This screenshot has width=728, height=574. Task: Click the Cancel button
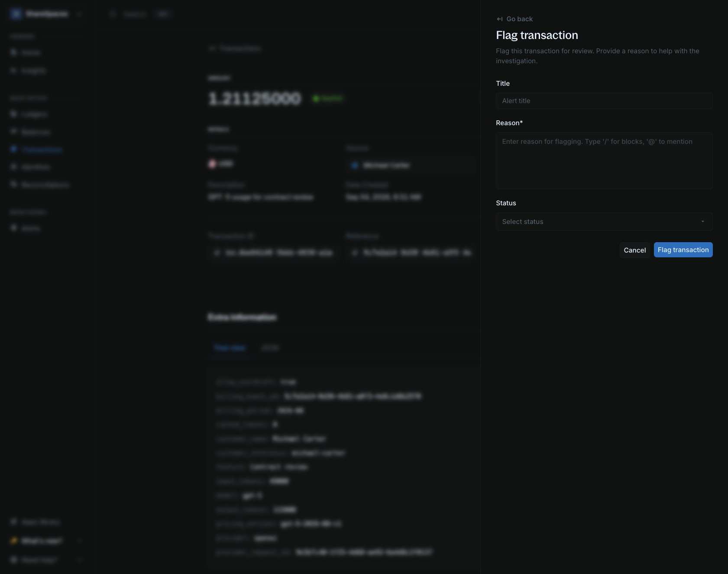tap(634, 250)
